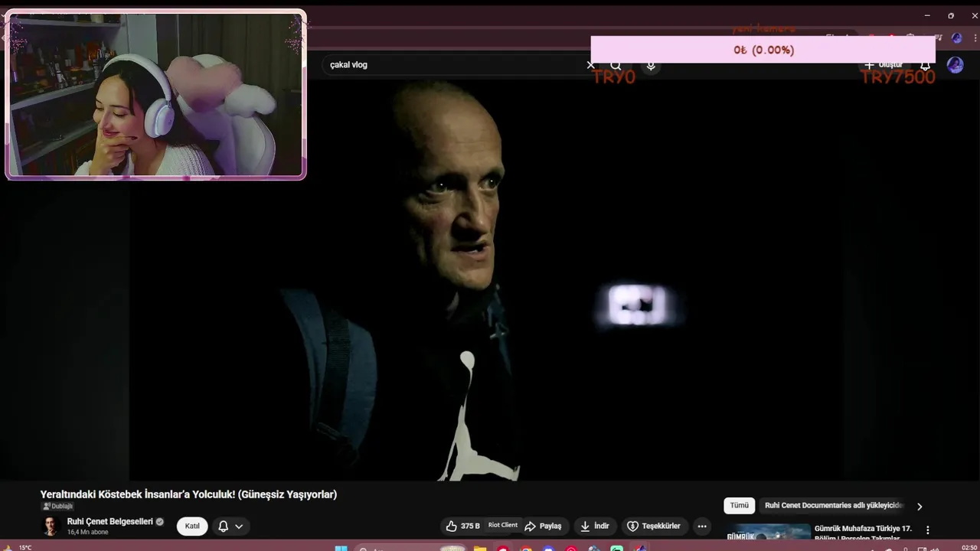The image size is (980, 551).
Task: Click the İndir download button
Action: pyautogui.click(x=594, y=527)
